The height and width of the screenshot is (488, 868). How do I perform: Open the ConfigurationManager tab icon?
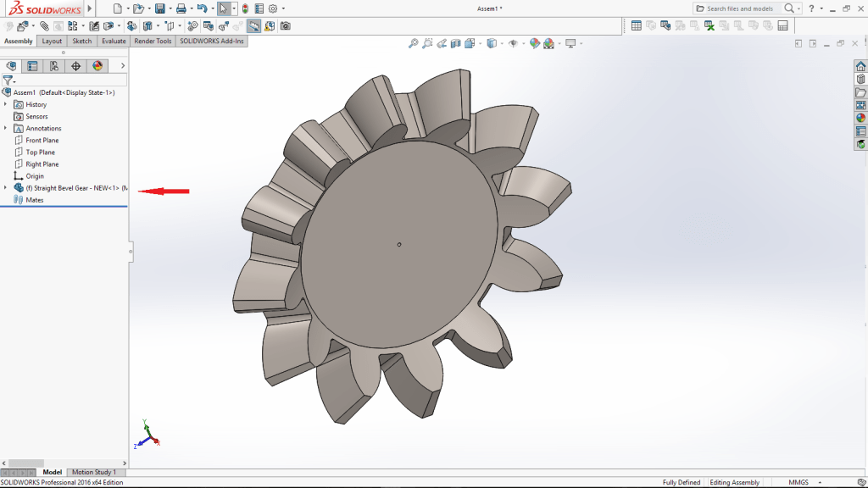(x=53, y=66)
